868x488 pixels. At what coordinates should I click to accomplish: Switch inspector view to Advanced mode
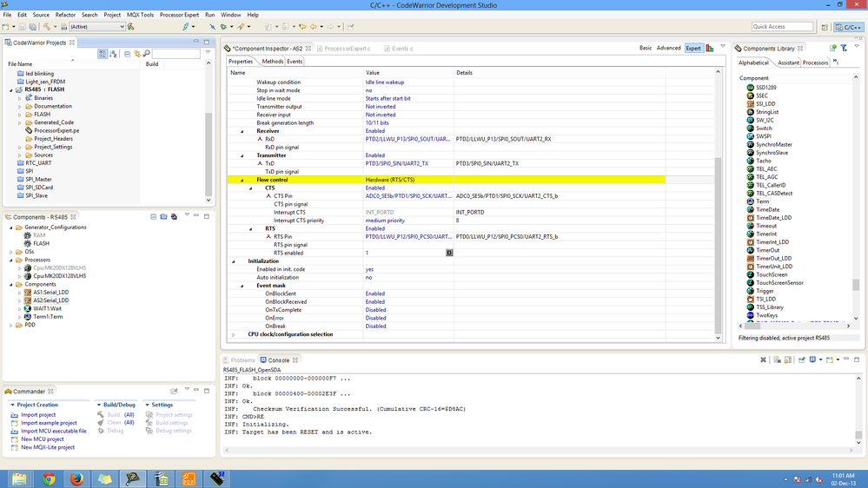[x=668, y=48]
